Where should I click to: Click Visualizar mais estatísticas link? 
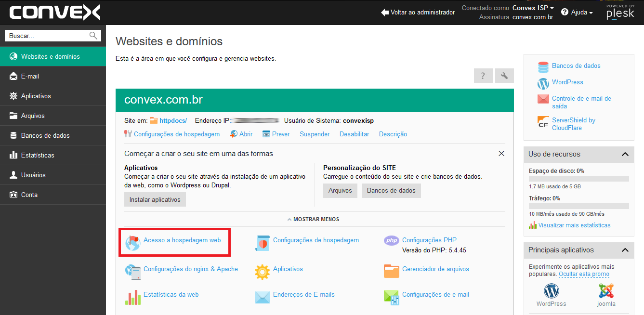coord(574,225)
